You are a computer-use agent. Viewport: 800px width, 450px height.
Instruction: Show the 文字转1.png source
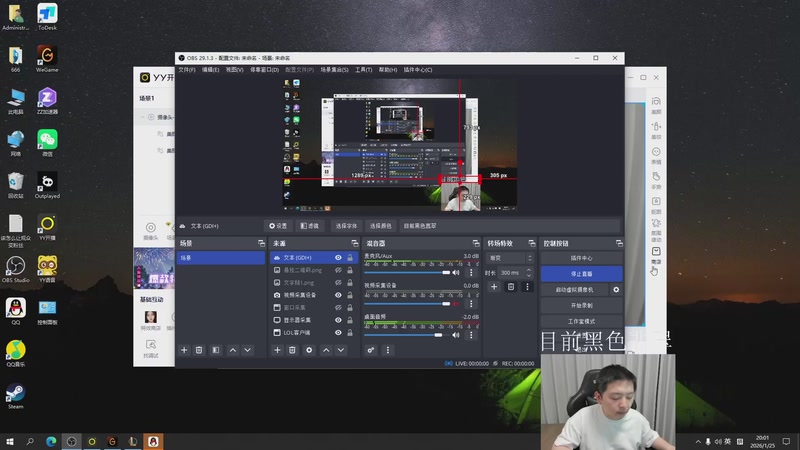pos(338,283)
